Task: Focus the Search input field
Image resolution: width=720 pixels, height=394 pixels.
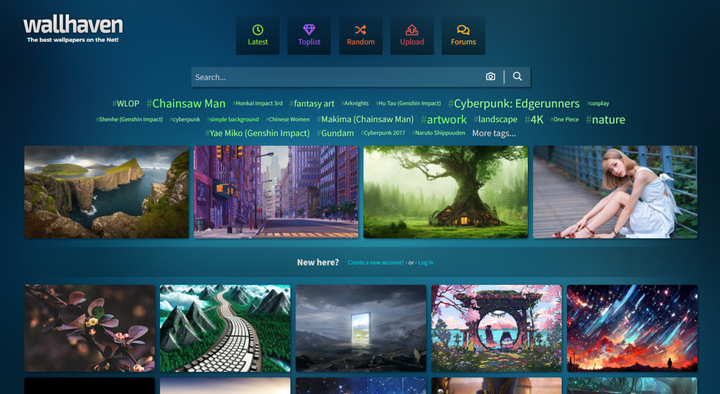Action: click(x=338, y=77)
